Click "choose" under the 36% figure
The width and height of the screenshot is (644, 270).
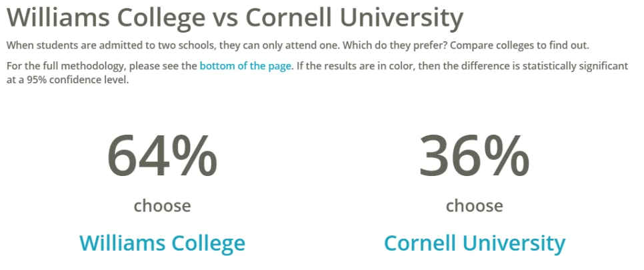pyautogui.click(x=474, y=205)
